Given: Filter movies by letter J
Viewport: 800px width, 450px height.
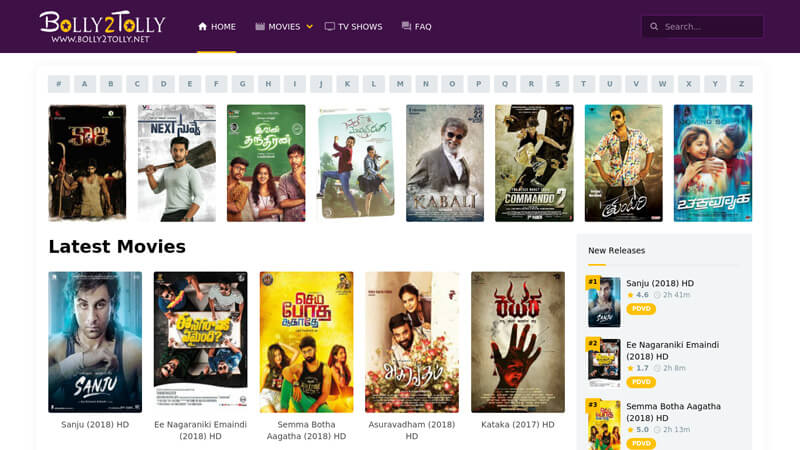Looking at the screenshot, I should click(x=321, y=84).
